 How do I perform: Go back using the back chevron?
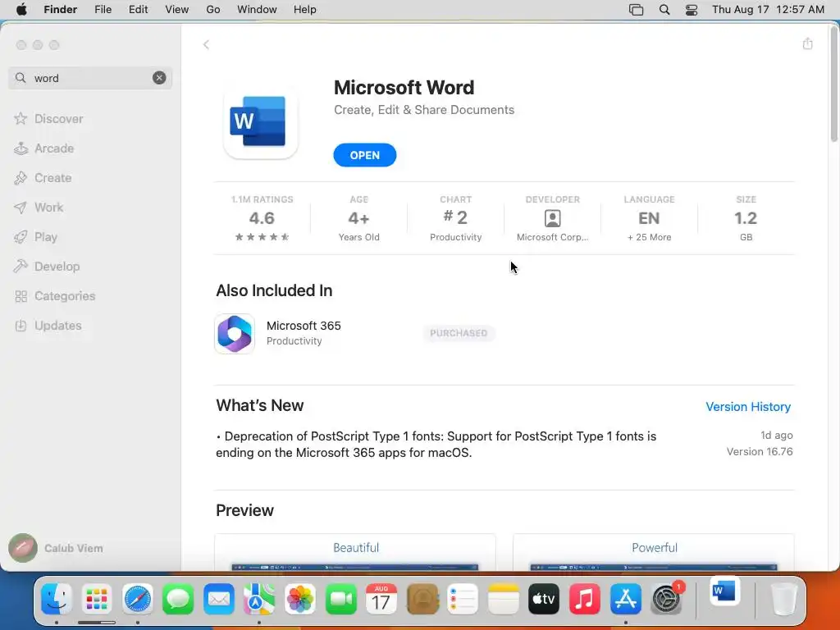[x=206, y=44]
